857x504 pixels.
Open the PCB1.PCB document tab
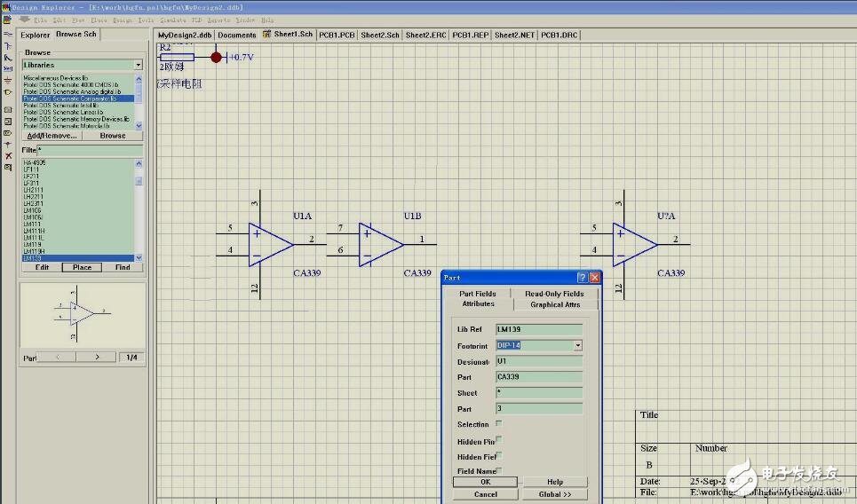click(x=335, y=35)
